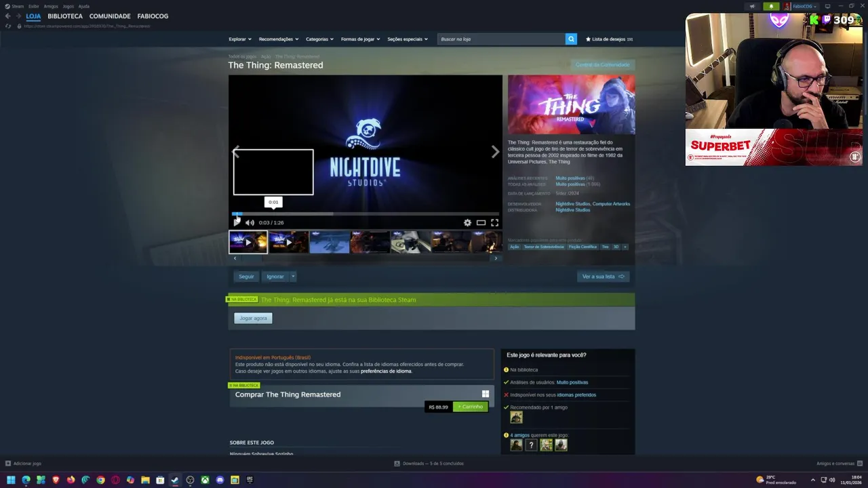Go to next media with right arrow
This screenshot has height=488, width=868.
(495, 152)
